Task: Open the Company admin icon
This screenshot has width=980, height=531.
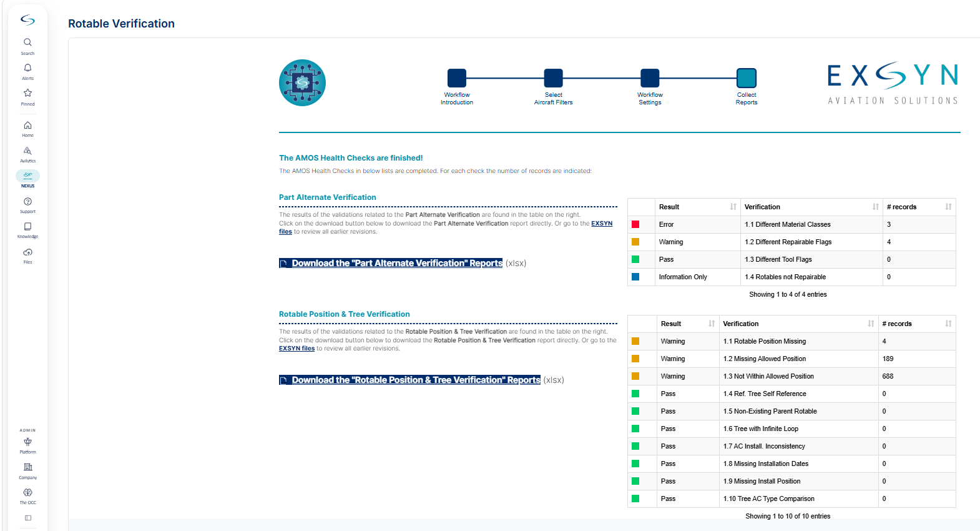Action: click(x=27, y=471)
